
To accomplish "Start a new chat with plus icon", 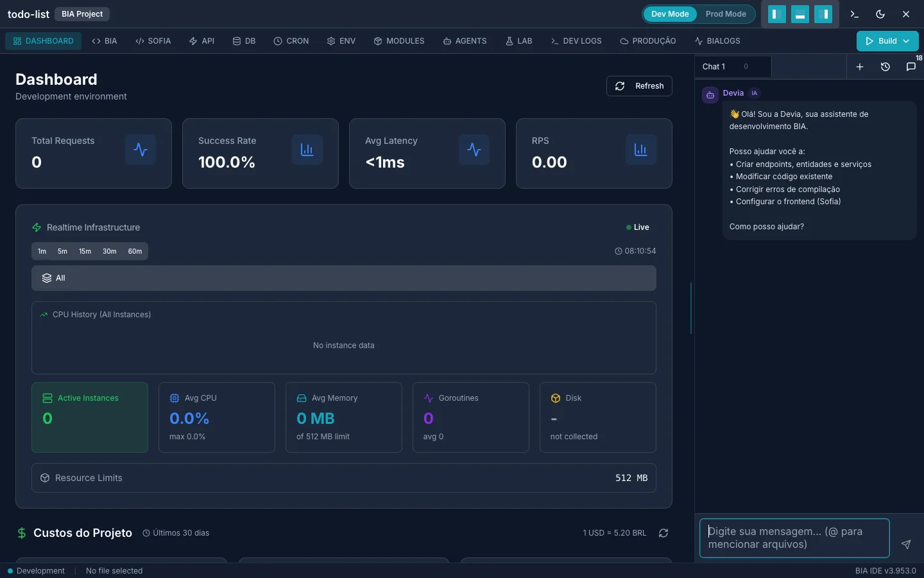I will coord(860,67).
